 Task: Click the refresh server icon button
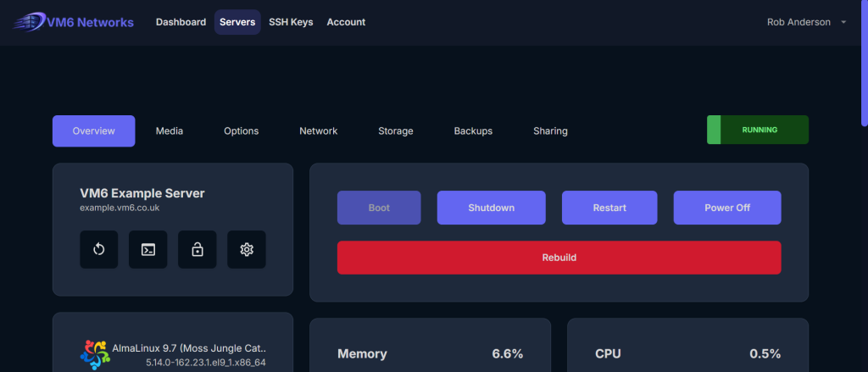click(x=99, y=249)
